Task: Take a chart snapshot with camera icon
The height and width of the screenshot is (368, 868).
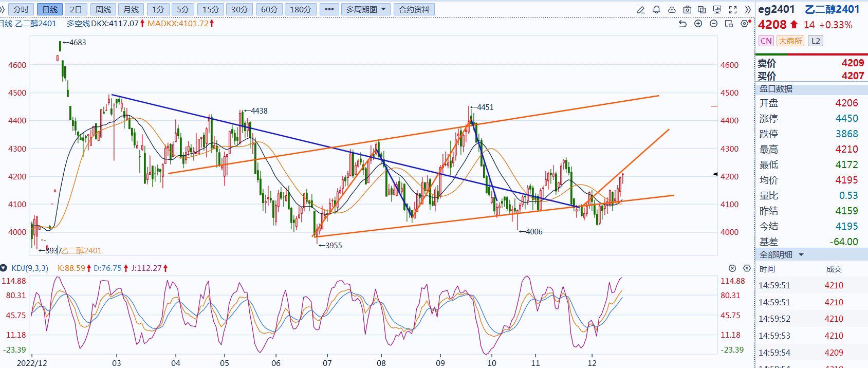Action: [688, 10]
